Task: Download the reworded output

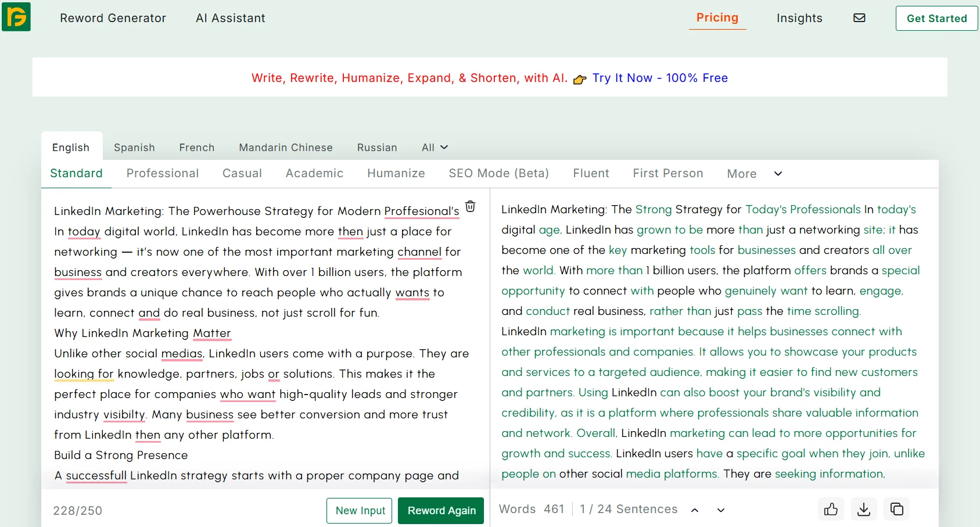Action: [x=864, y=510]
